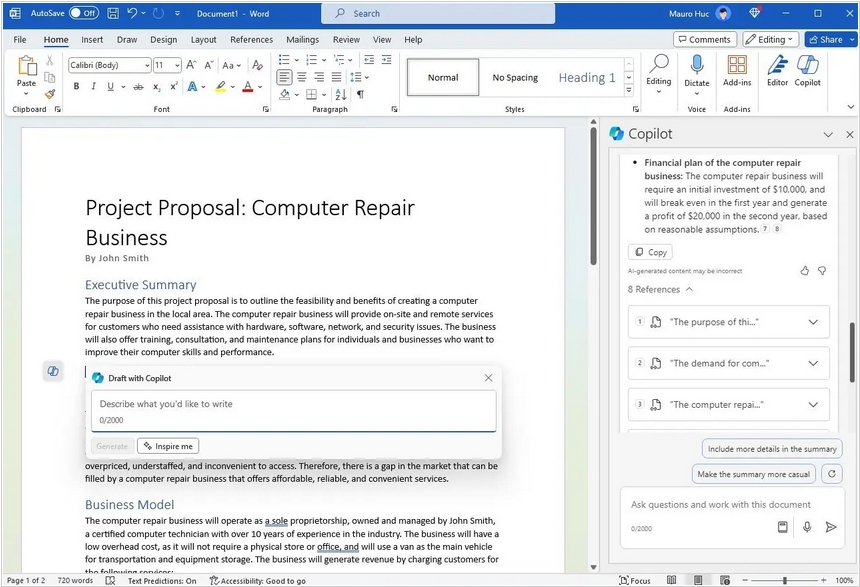Expand "The purpose of thi..." reference
Viewport: 860px width, 587px height.
(813, 322)
